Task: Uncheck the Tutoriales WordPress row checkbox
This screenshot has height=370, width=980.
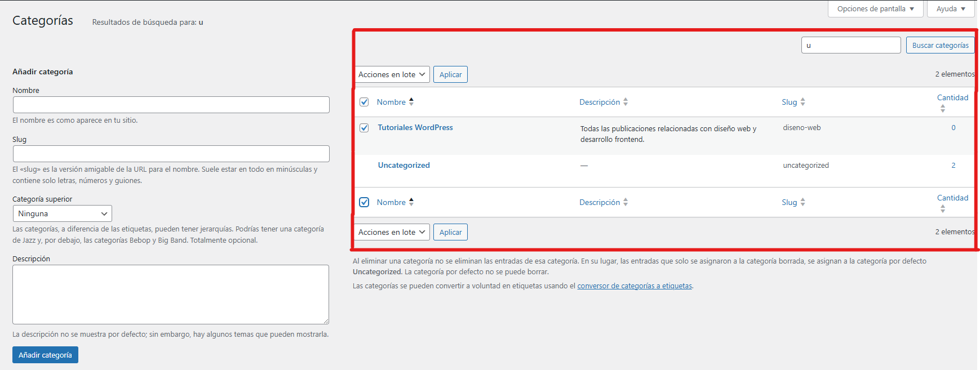Action: (364, 128)
